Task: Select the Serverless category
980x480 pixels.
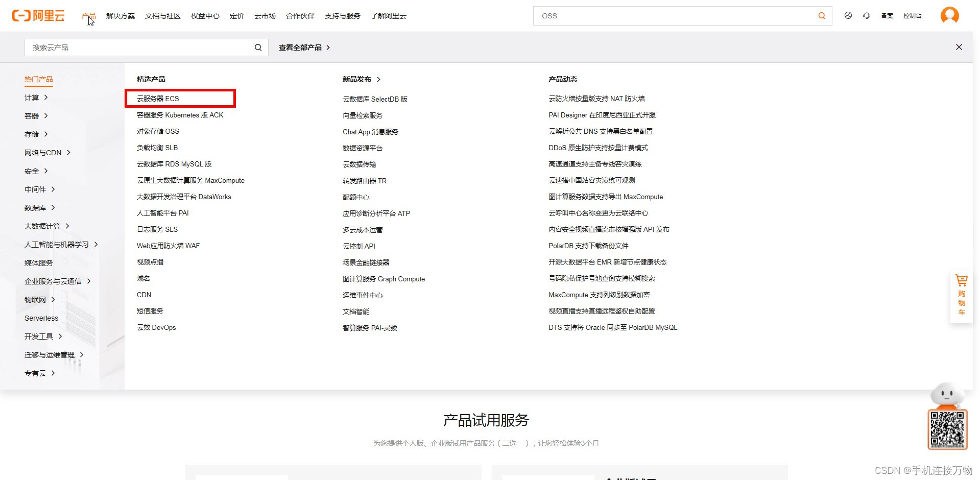Action: click(41, 318)
